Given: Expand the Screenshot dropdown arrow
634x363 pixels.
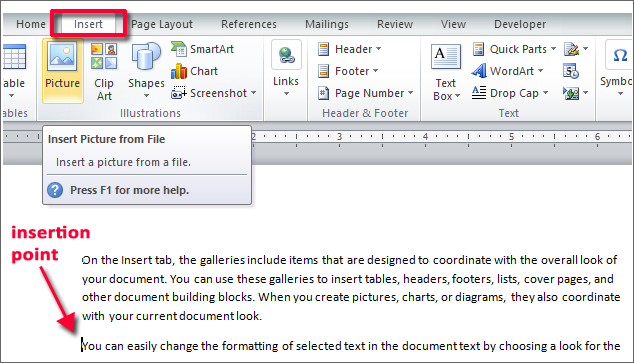Looking at the screenshot, I should coord(254,93).
